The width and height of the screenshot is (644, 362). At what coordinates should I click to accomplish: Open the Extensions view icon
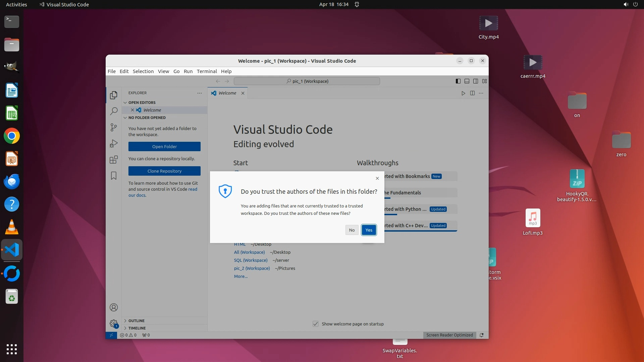(114, 160)
